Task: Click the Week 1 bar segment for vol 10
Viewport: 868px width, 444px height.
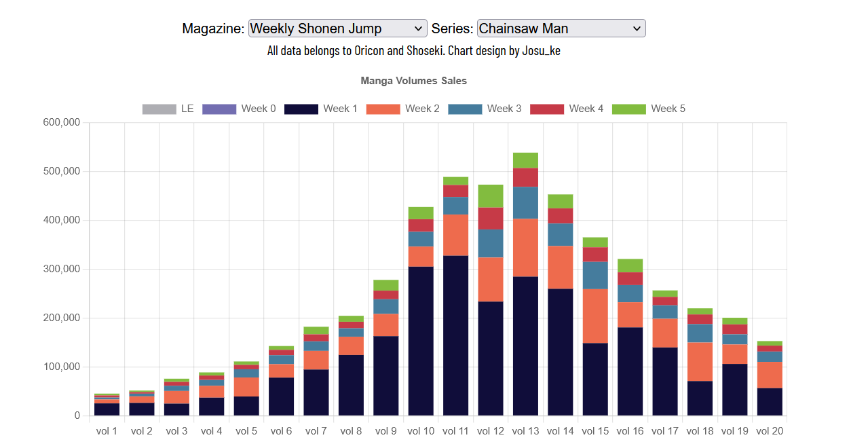Action: pyautogui.click(x=421, y=341)
